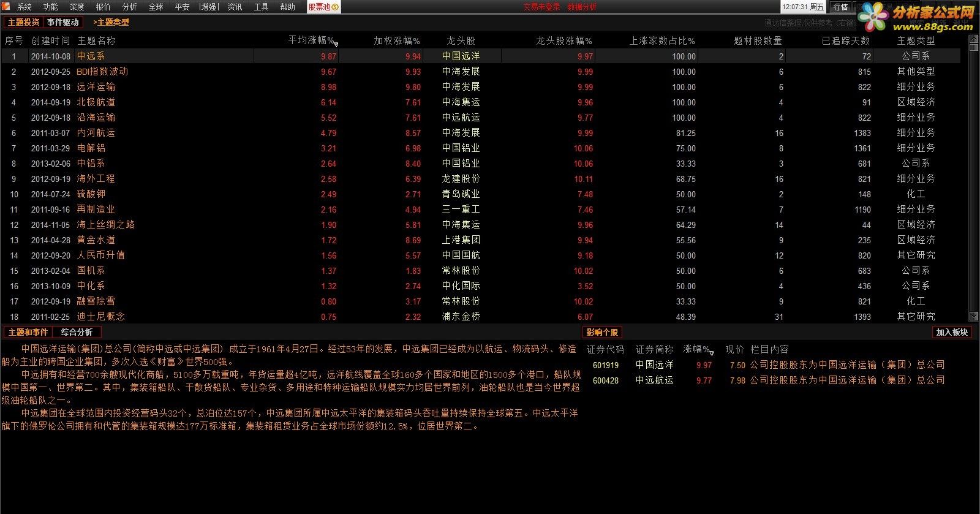The image size is (980, 514).
Task: Click the application logo icon in the top-left corner
Action: pos(6,6)
